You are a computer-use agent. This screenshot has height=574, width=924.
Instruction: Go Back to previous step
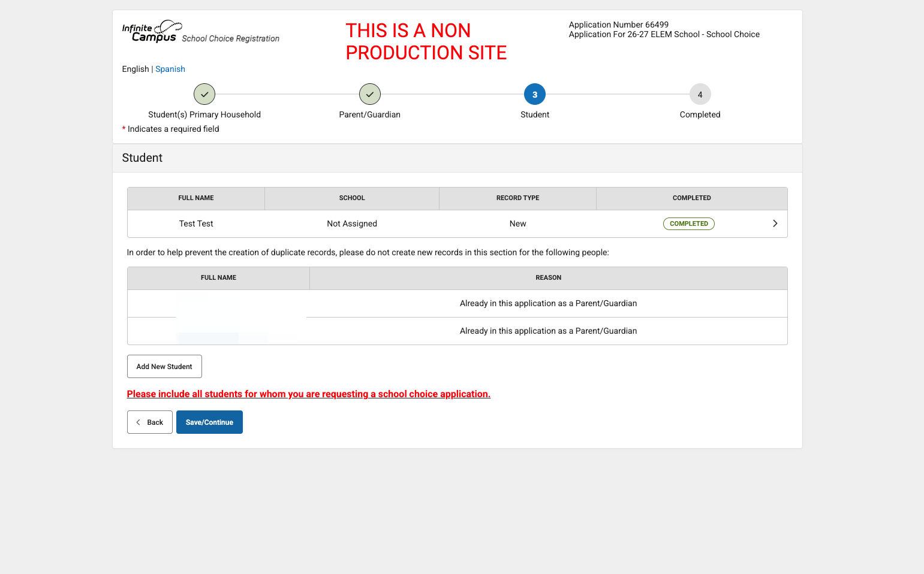tap(150, 422)
